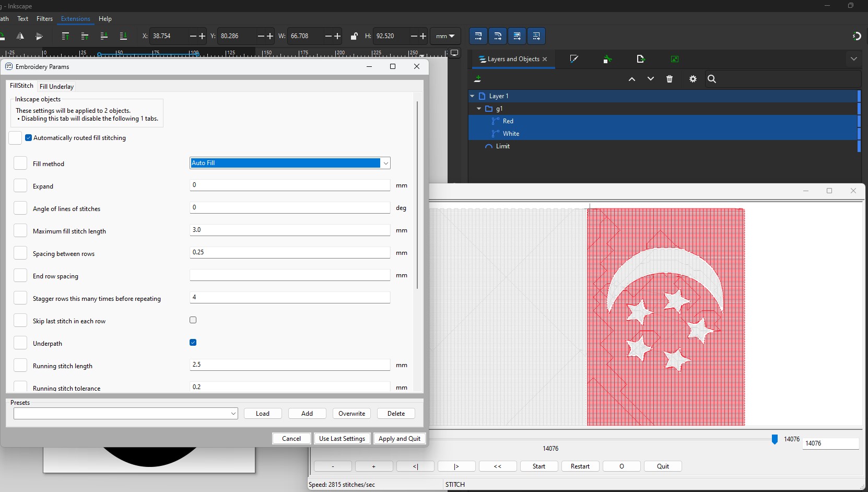Step forward one stitch in the simulator
This screenshot has height=492, width=868.
pos(456,466)
